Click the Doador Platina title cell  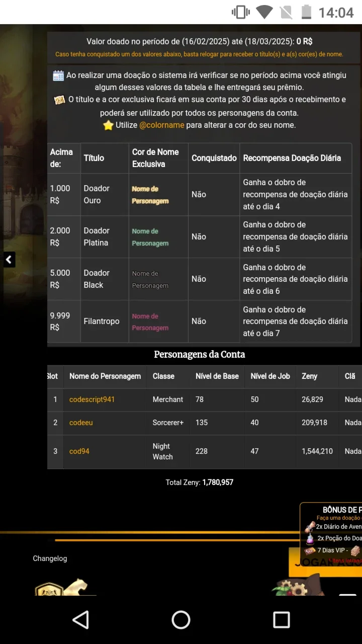(x=105, y=236)
